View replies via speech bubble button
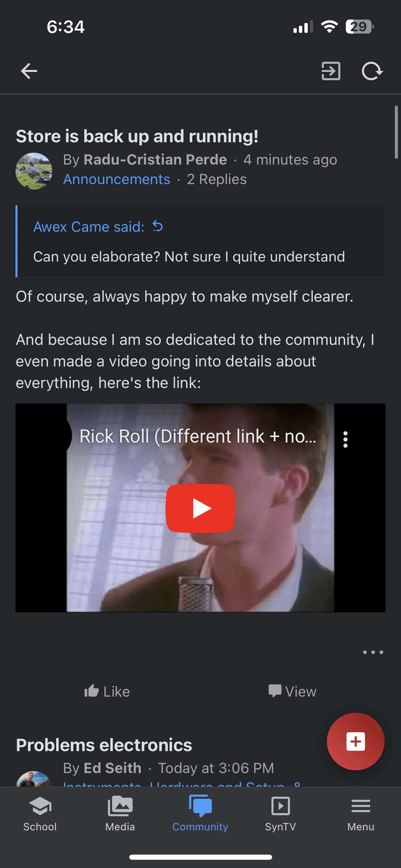 pos(292,691)
